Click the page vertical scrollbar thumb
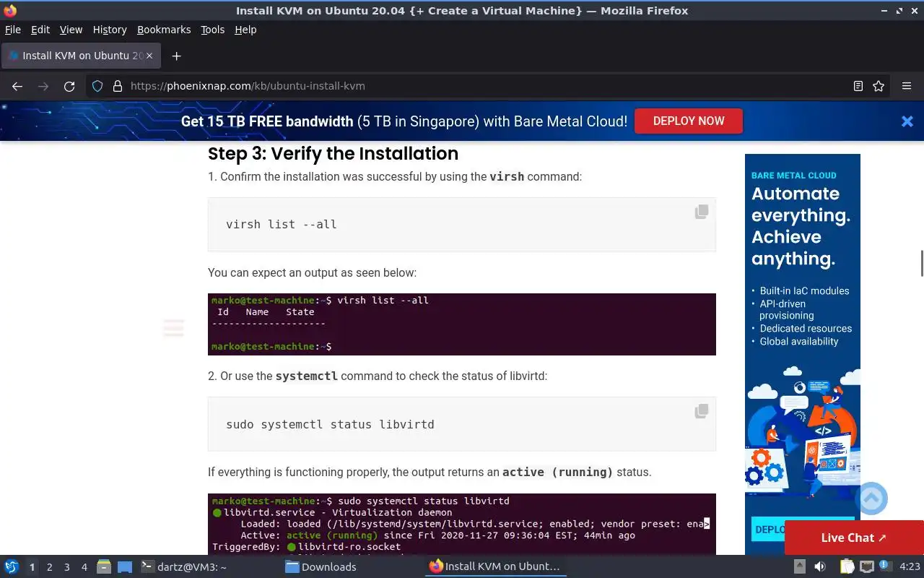 [x=921, y=263]
